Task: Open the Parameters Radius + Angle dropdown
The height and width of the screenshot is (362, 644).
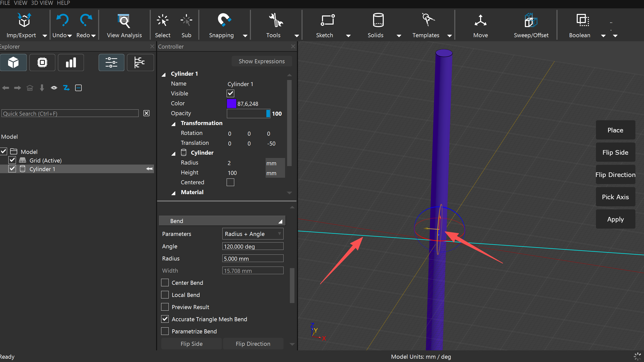Action: (x=252, y=234)
